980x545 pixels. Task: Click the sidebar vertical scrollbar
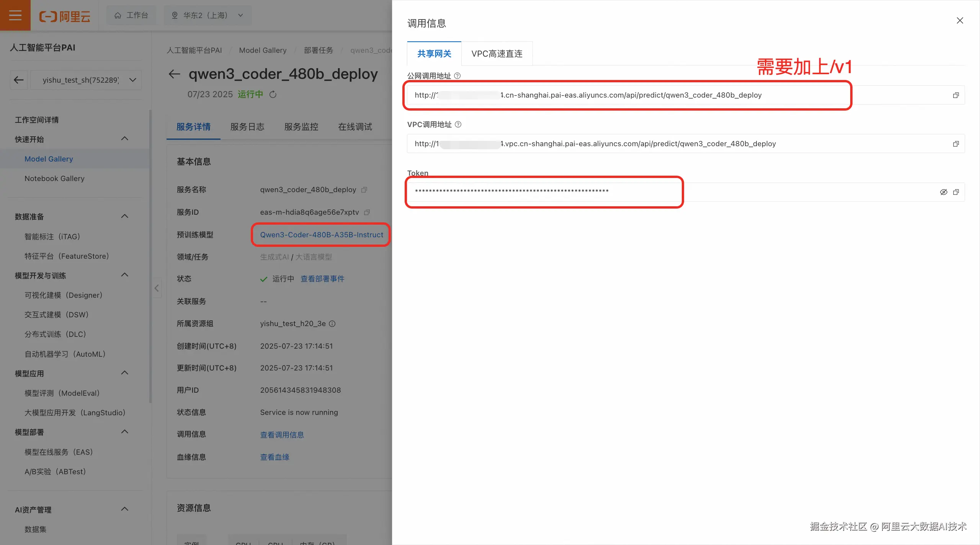150,256
